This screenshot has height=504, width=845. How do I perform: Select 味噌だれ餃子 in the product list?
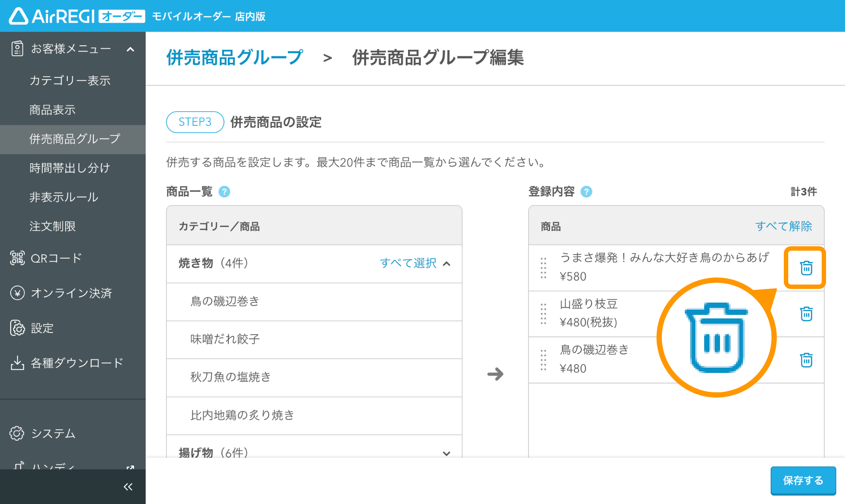[x=314, y=340]
